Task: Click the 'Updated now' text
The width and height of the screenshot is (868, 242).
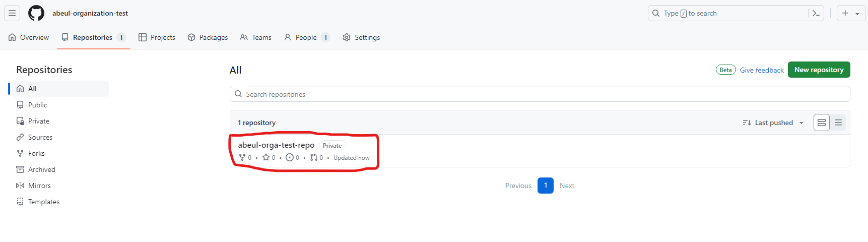Action: point(352,158)
